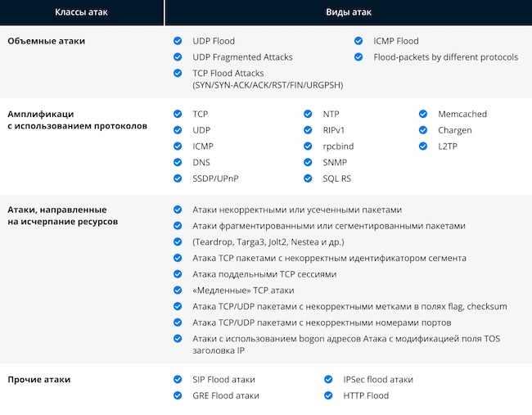Click the check icon beside SQL RS
532x415 pixels.
click(x=309, y=178)
